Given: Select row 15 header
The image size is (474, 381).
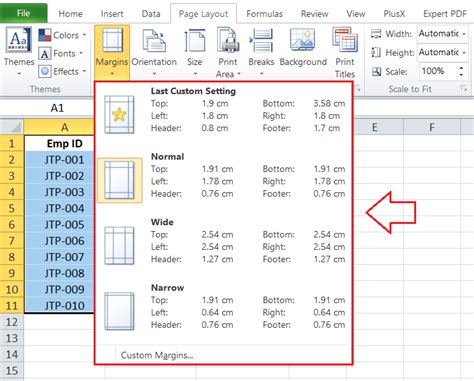Looking at the screenshot, I should tap(12, 370).
